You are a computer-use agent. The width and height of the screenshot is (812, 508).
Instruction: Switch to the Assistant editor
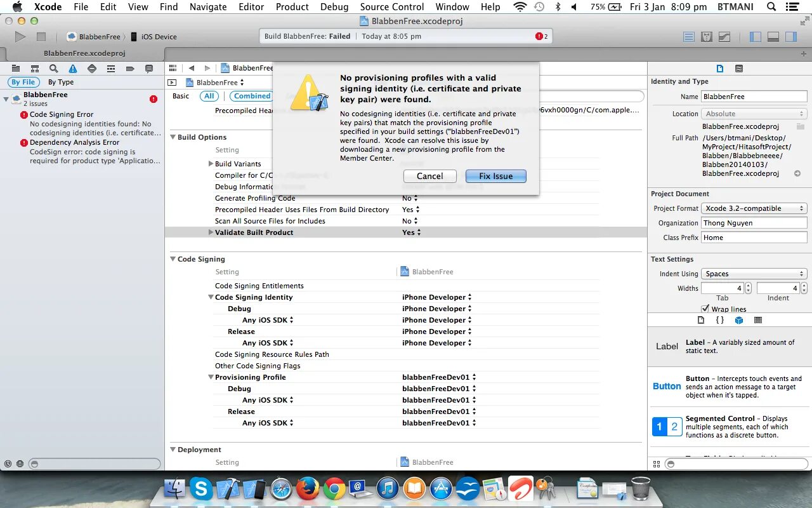point(707,37)
